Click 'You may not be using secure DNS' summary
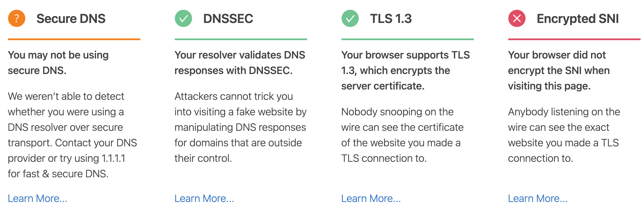The height and width of the screenshot is (210, 644). click(58, 63)
